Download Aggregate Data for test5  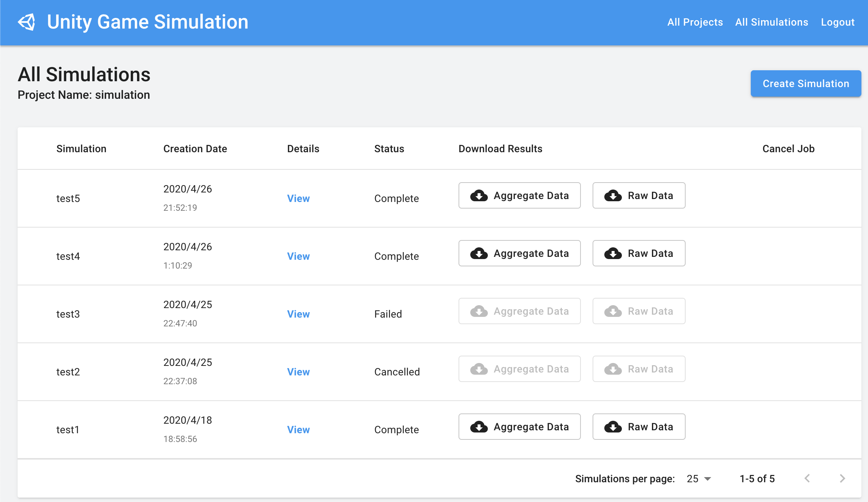(x=519, y=195)
